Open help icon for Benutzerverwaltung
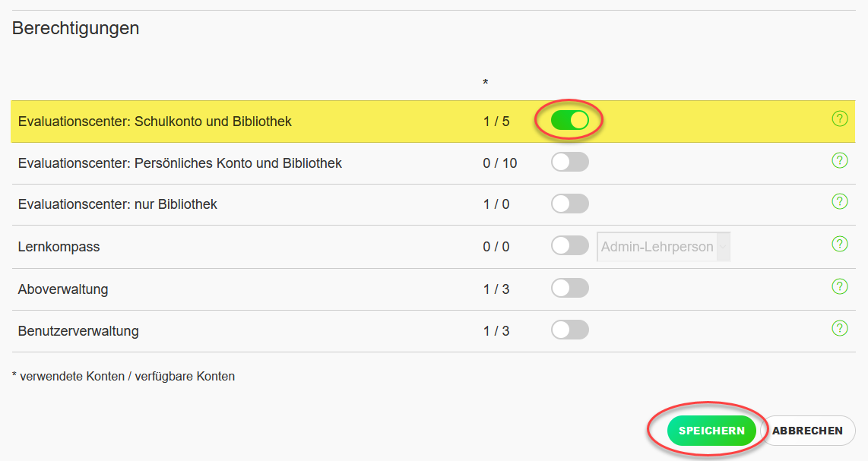868x461 pixels. click(839, 328)
